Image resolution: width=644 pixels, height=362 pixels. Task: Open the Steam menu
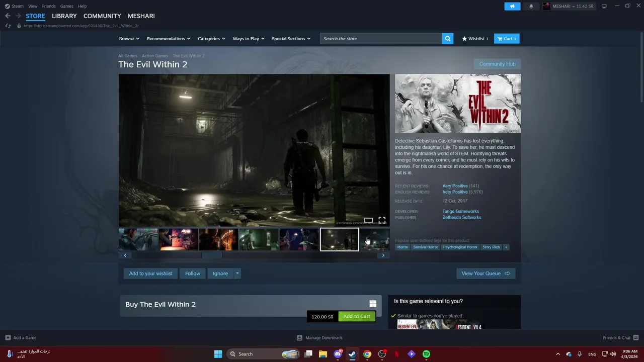(x=14, y=6)
